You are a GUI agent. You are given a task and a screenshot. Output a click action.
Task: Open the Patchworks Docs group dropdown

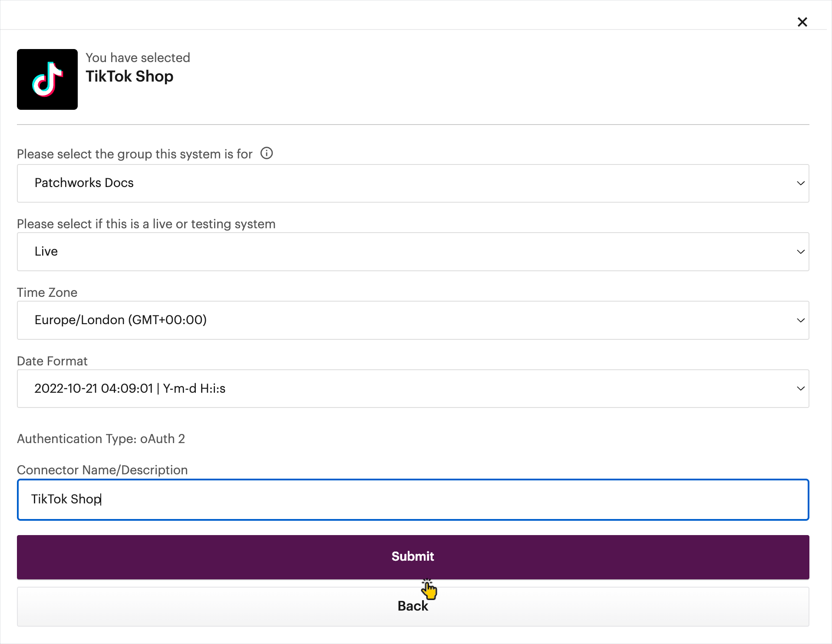(413, 183)
